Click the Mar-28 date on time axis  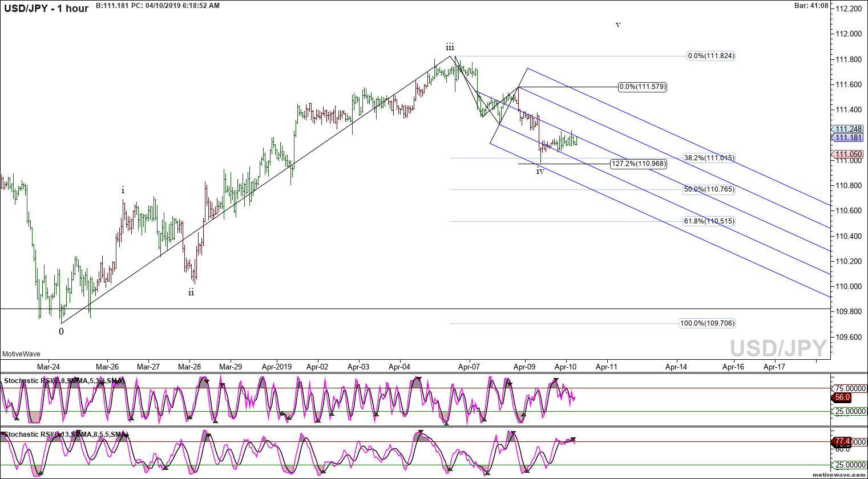(189, 367)
